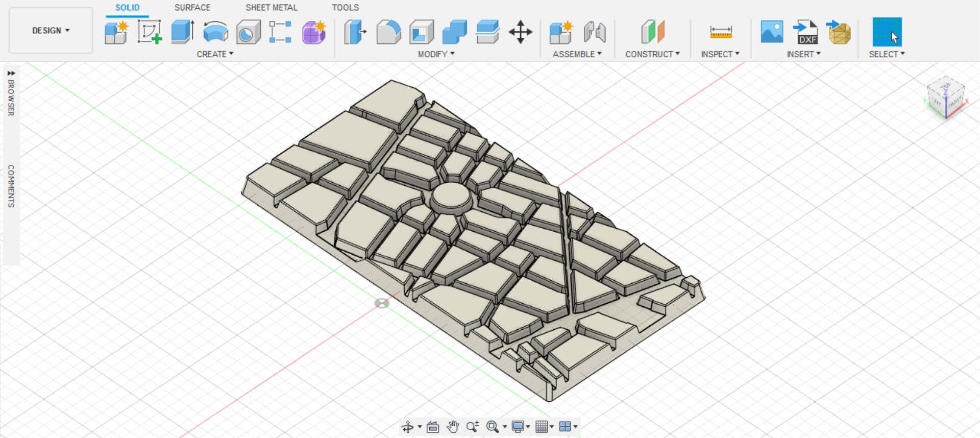Switch to the SHEET METAL tab
The image size is (980, 438).
click(272, 8)
